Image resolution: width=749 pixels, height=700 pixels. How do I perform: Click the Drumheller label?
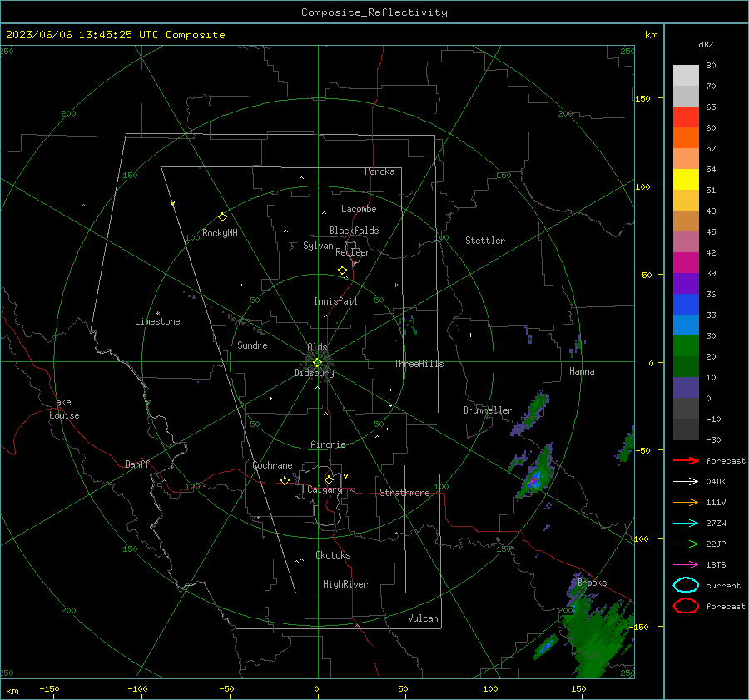(488, 410)
